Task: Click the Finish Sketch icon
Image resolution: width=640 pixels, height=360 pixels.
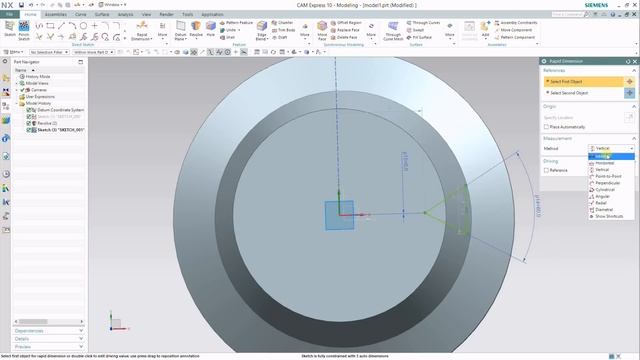Action: coord(24,27)
